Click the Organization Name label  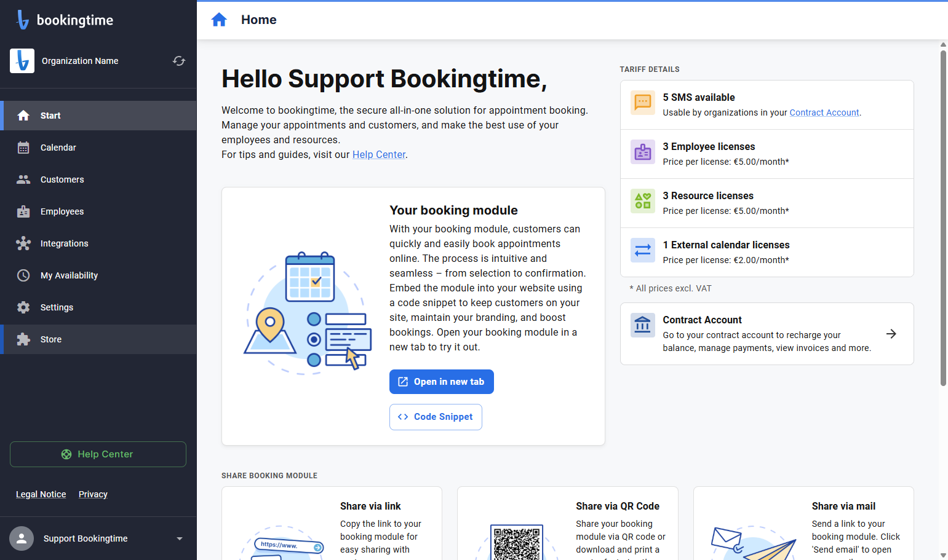click(80, 61)
